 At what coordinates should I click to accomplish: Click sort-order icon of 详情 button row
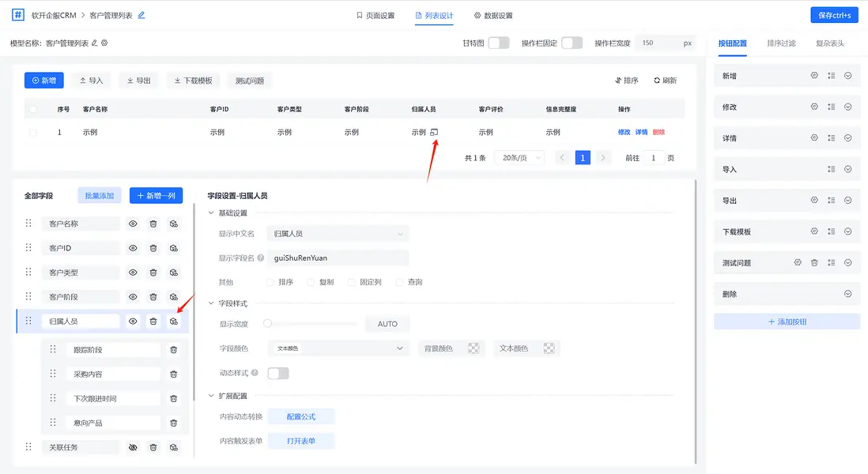tap(831, 137)
